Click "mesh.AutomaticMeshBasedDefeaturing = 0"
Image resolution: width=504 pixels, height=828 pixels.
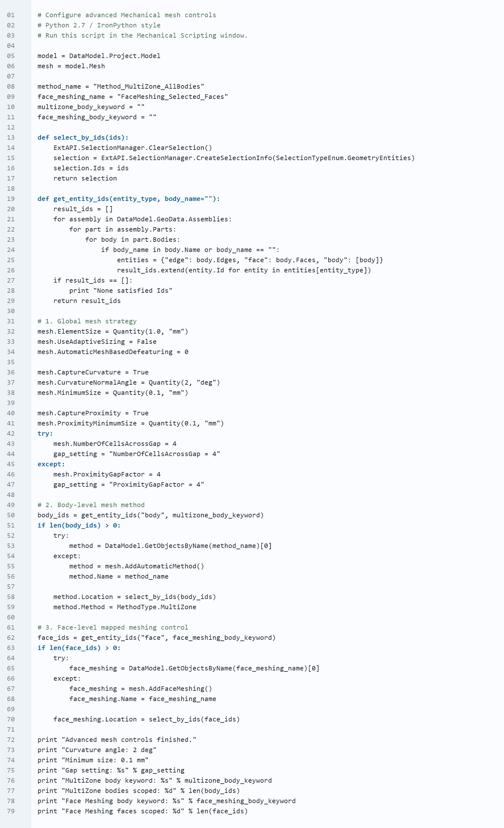click(x=113, y=352)
